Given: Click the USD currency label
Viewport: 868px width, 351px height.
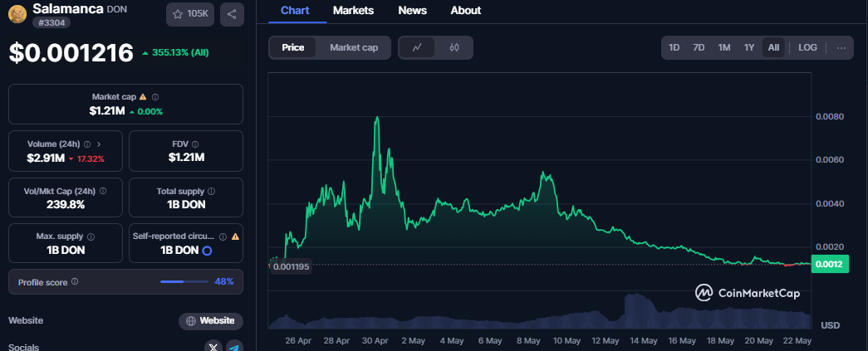Looking at the screenshot, I should (x=830, y=325).
